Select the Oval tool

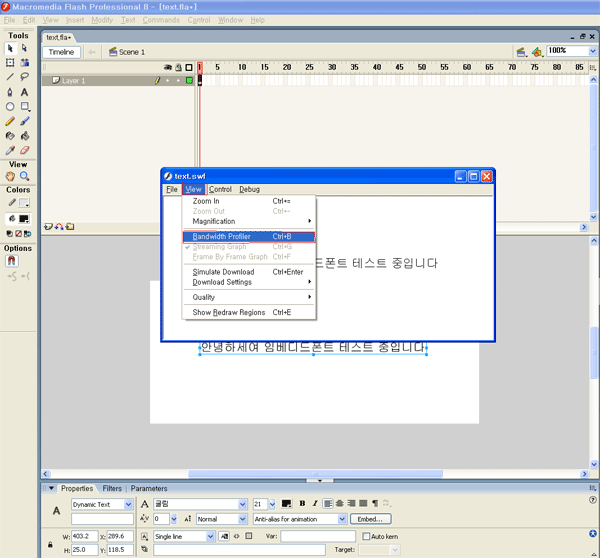[x=10, y=106]
